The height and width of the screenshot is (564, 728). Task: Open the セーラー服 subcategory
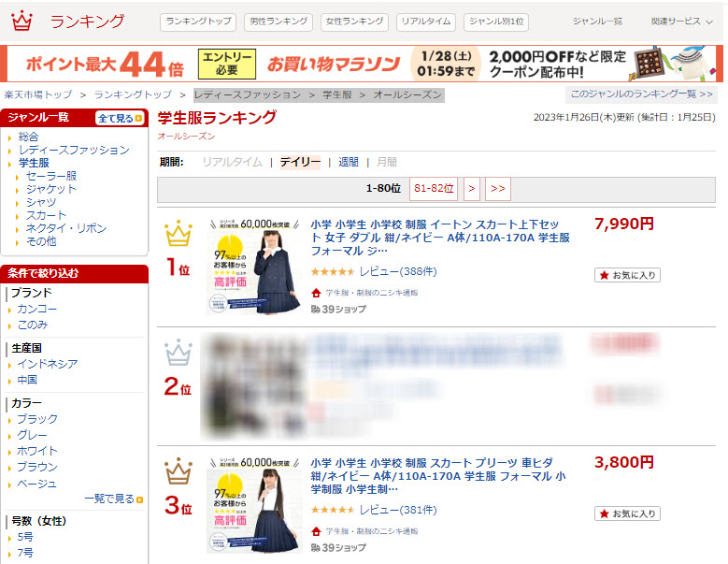pyautogui.click(x=51, y=176)
